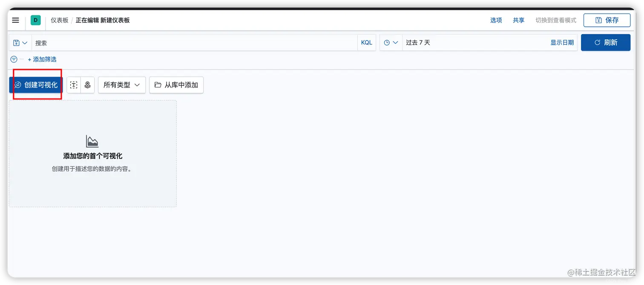Click the 刷新 refresh button

605,42
